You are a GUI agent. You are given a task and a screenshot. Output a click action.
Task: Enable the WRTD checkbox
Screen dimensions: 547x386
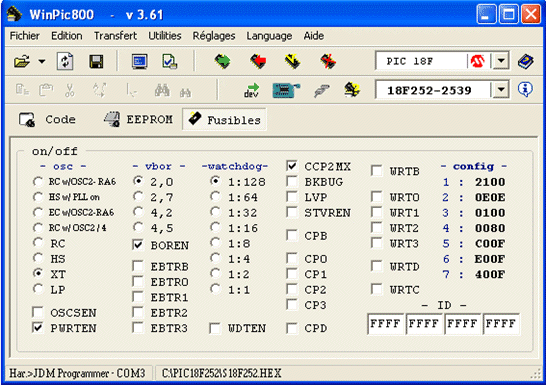pos(376,266)
